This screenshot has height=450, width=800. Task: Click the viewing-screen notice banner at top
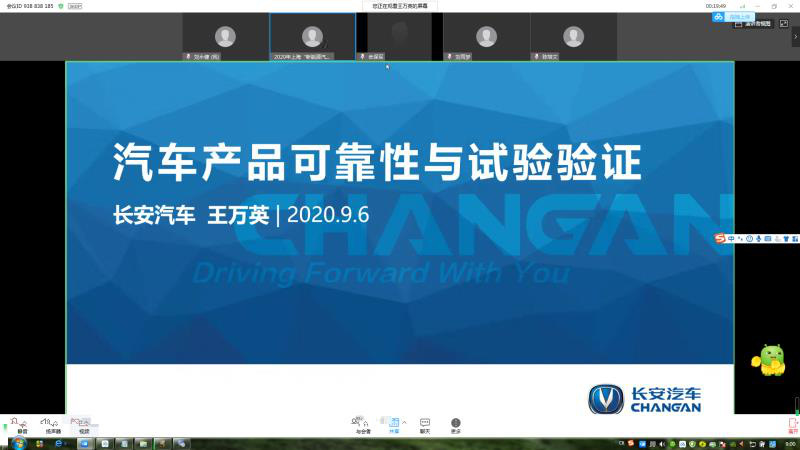pos(399,6)
